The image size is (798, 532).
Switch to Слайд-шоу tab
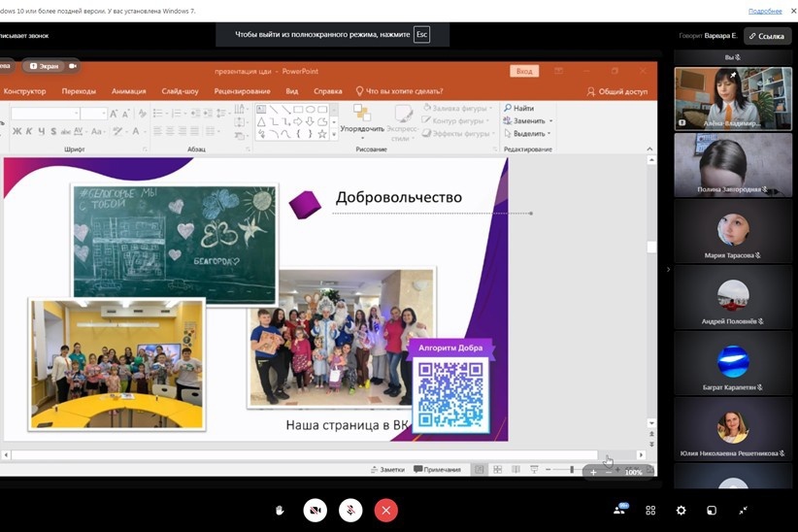coord(181,91)
